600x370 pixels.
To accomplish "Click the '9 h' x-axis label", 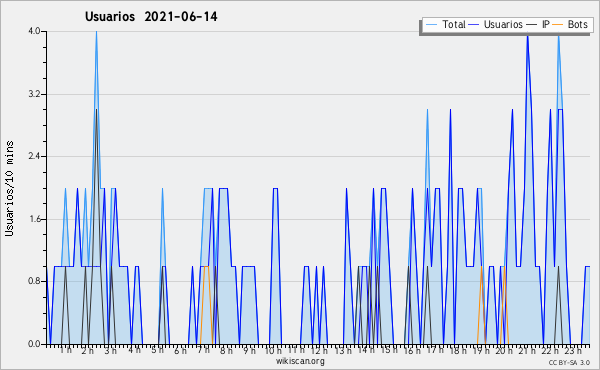I will (249, 351).
